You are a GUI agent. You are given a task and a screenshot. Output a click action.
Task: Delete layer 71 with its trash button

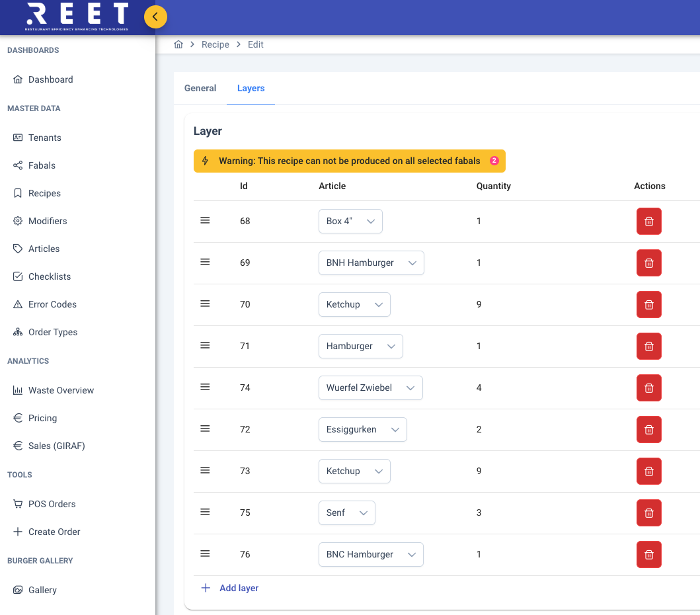(x=648, y=347)
